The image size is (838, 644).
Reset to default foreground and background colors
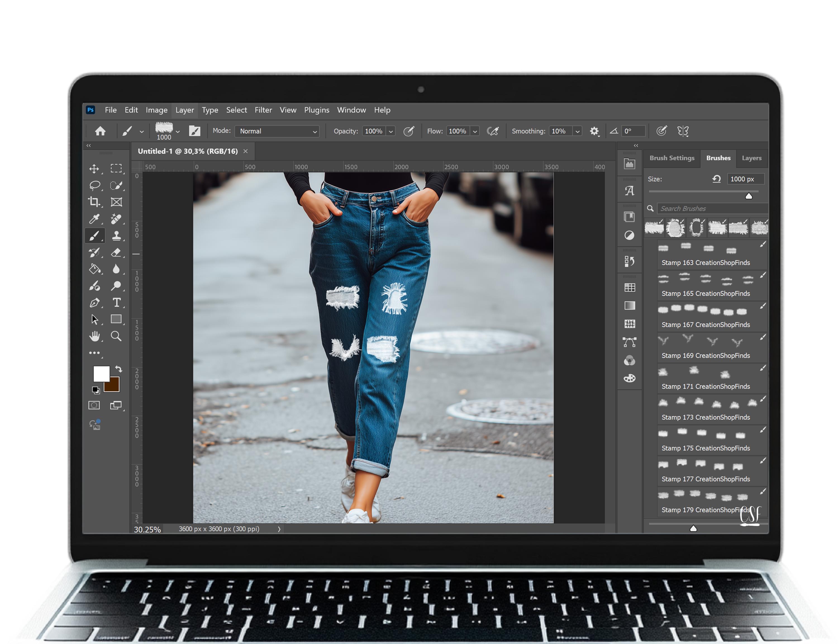pos(96,390)
